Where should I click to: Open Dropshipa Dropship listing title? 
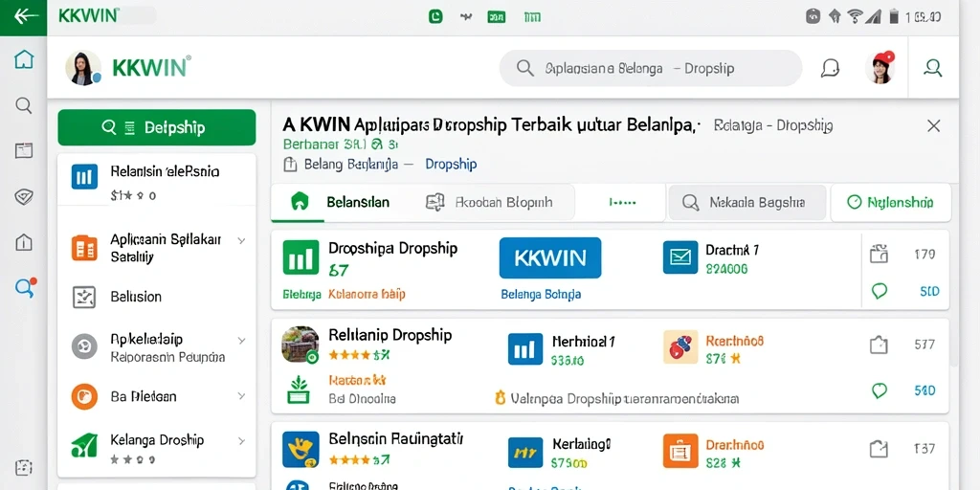tap(393, 248)
